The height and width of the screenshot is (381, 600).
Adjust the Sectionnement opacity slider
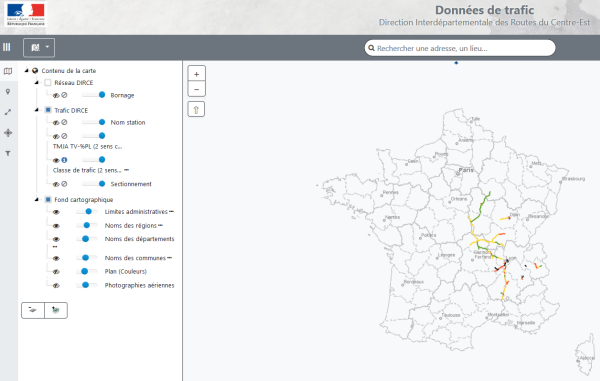[x=94, y=184]
